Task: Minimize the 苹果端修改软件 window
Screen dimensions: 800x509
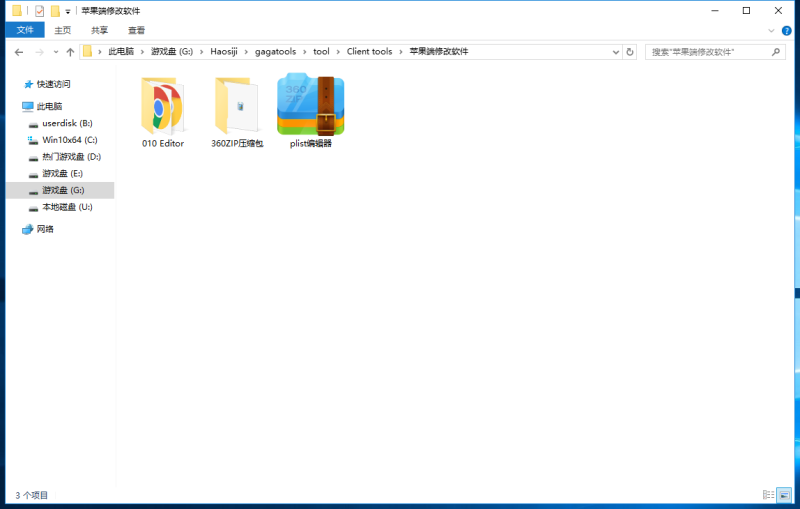Action: tap(715, 11)
